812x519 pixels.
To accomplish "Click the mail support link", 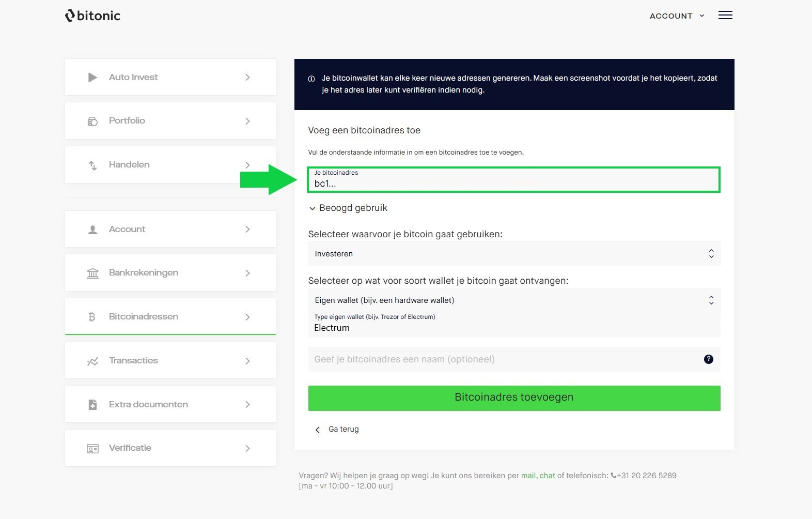I will 528,476.
